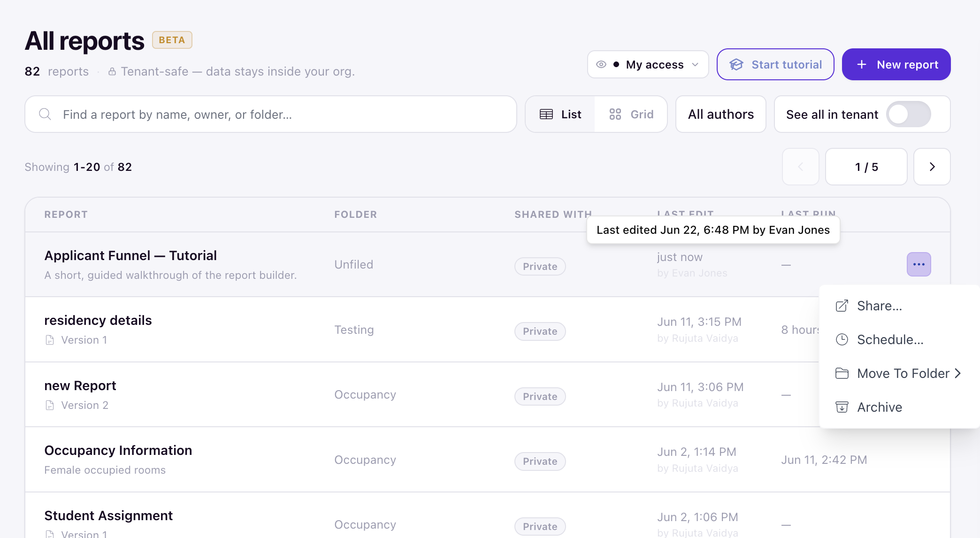Click the disabled previous page arrow
Viewport: 980px width, 538px height.
point(801,167)
